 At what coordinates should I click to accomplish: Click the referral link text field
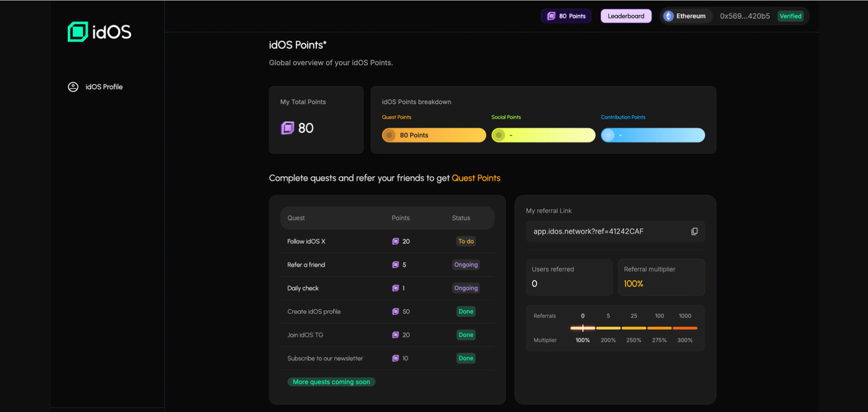pyautogui.click(x=608, y=231)
